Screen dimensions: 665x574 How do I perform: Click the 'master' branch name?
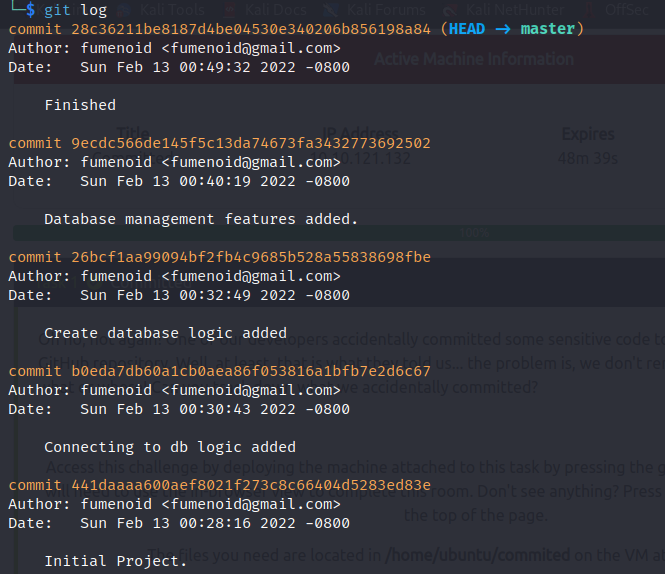[x=548, y=29]
